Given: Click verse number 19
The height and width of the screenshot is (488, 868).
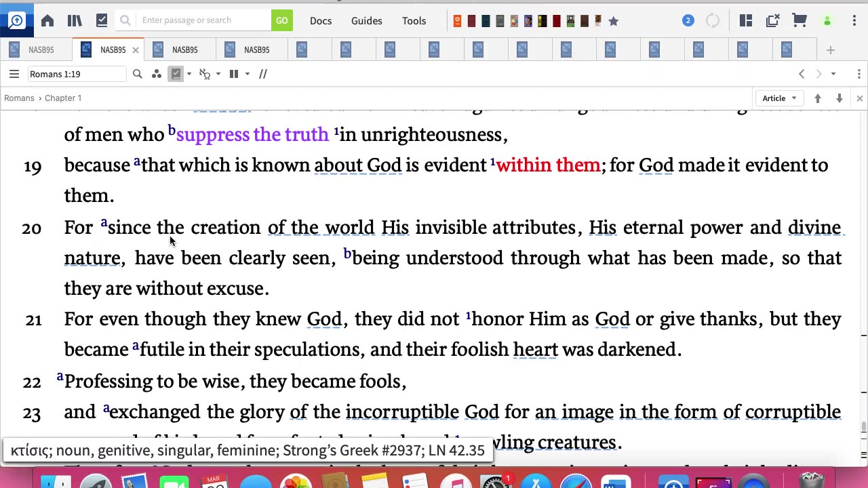Looking at the screenshot, I should [33, 167].
